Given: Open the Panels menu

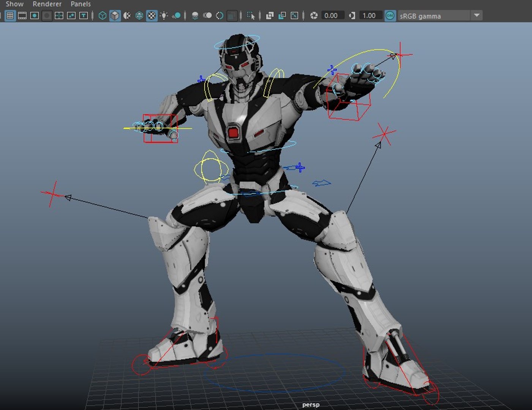Looking at the screenshot, I should pyautogui.click(x=81, y=4).
